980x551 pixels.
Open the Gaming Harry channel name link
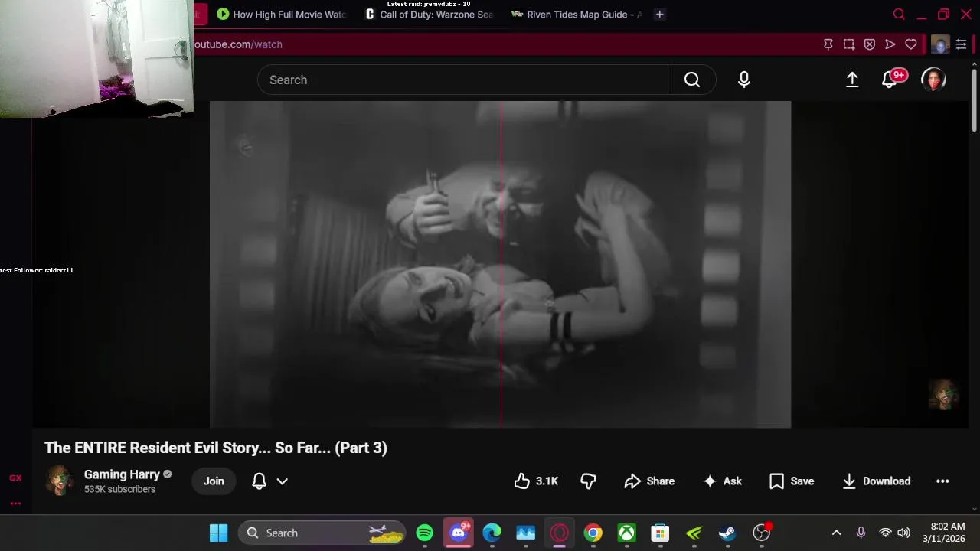point(122,474)
